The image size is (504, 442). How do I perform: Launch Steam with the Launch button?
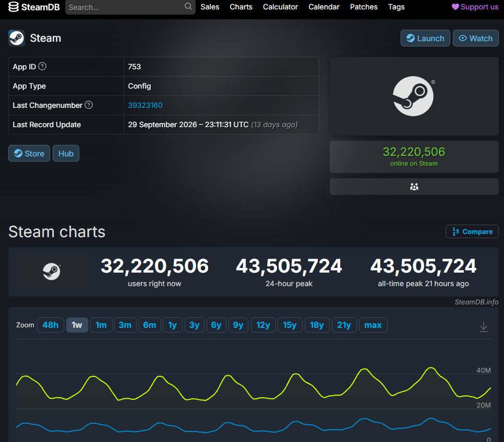point(425,38)
